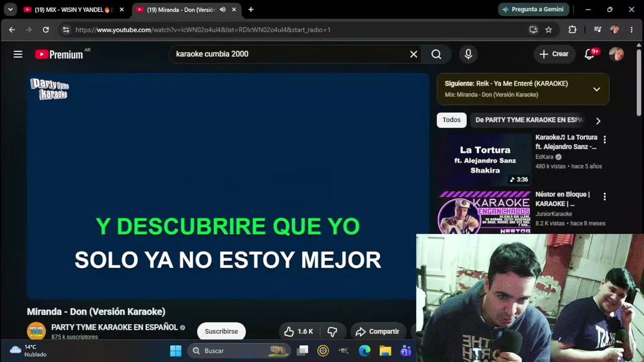Open the EdKara channel
Image resolution: width=644 pixels, height=362 pixels.
click(x=544, y=157)
